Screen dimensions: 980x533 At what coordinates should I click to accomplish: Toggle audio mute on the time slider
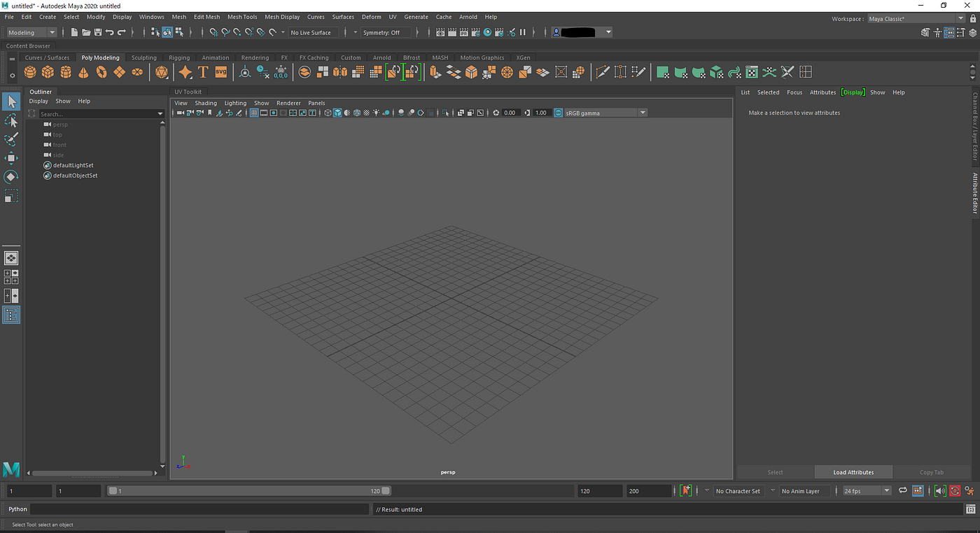(940, 491)
